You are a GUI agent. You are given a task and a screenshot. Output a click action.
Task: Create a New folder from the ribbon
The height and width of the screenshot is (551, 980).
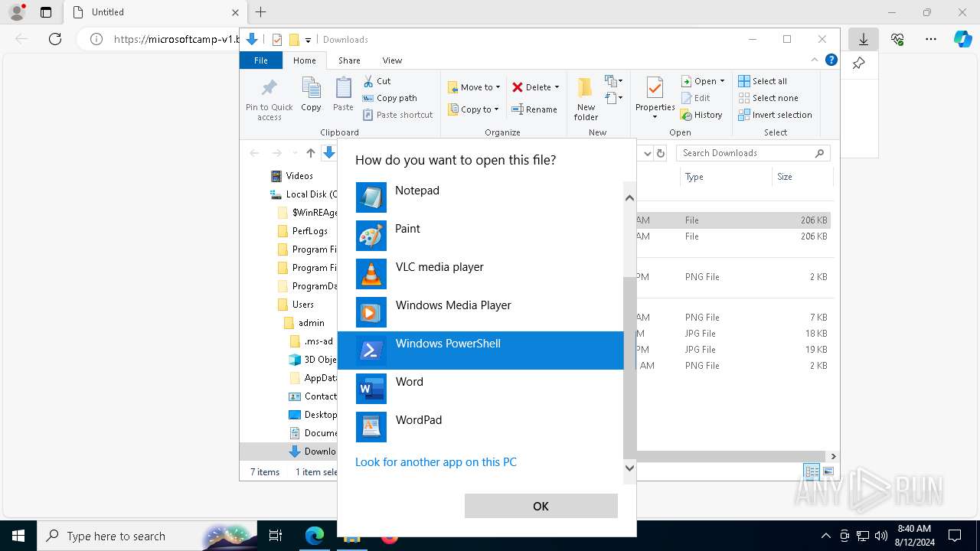point(586,98)
